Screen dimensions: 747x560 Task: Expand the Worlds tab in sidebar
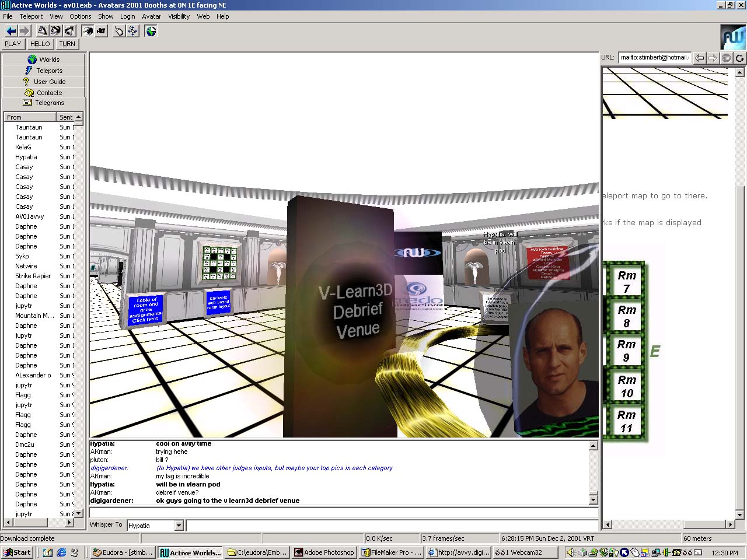44,60
